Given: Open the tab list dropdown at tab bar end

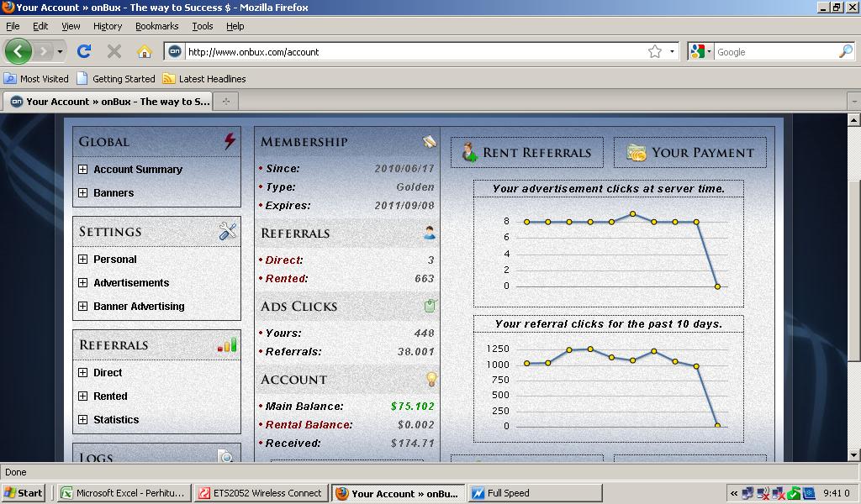Looking at the screenshot, I should click(x=854, y=102).
